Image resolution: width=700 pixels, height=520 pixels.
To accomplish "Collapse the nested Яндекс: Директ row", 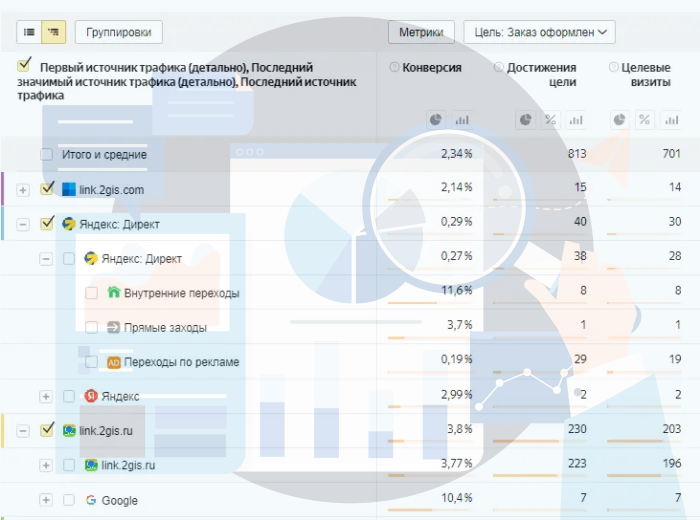I will tap(46, 259).
